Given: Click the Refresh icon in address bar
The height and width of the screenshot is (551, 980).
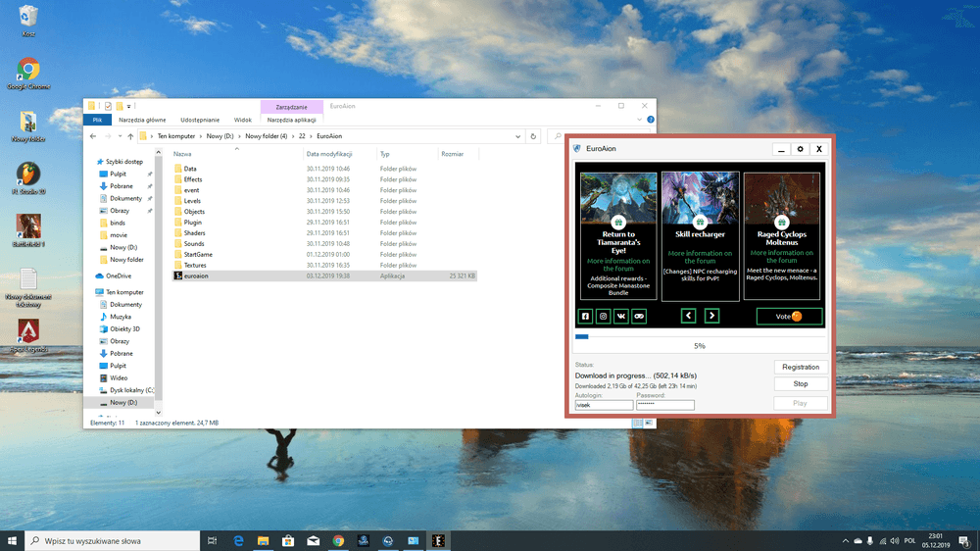Looking at the screenshot, I should point(544,136).
